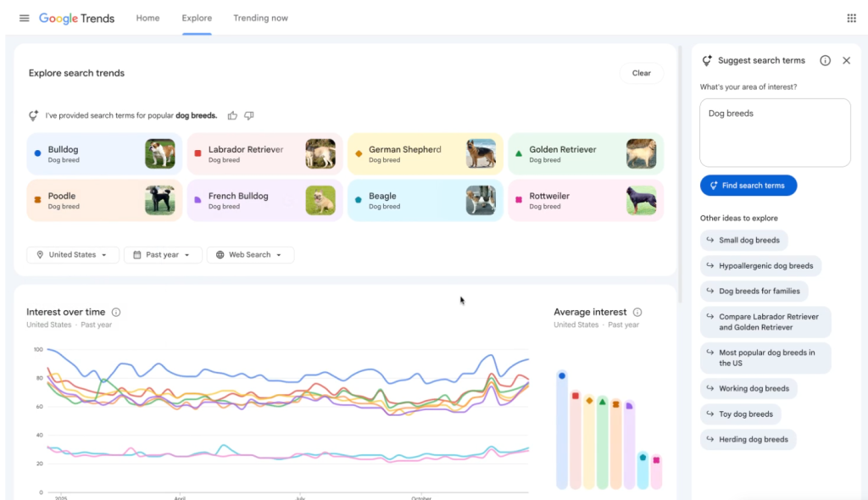The height and width of the screenshot is (500, 868).
Task: Select the Hypoallergenic dog breeds suggestion
Action: coord(760,266)
